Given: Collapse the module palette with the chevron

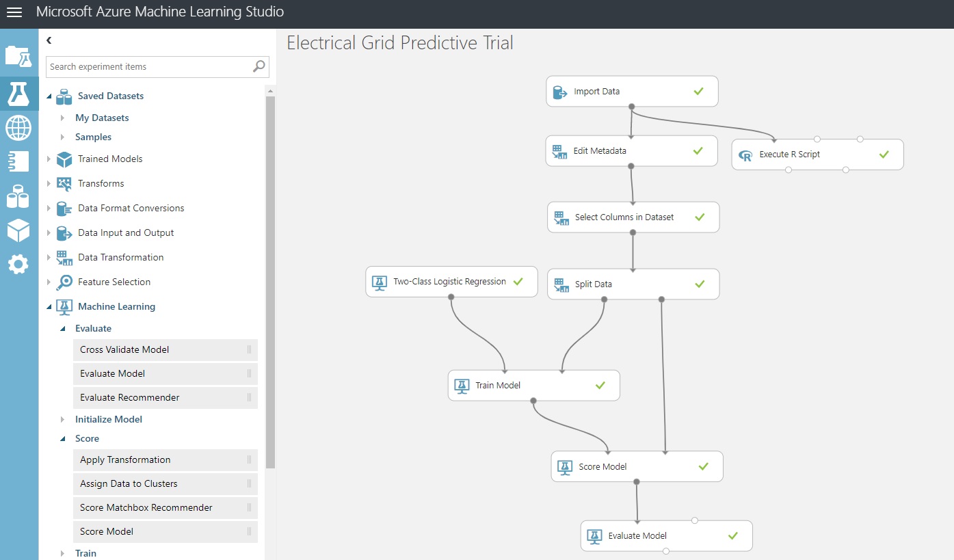Looking at the screenshot, I should pos(49,41).
